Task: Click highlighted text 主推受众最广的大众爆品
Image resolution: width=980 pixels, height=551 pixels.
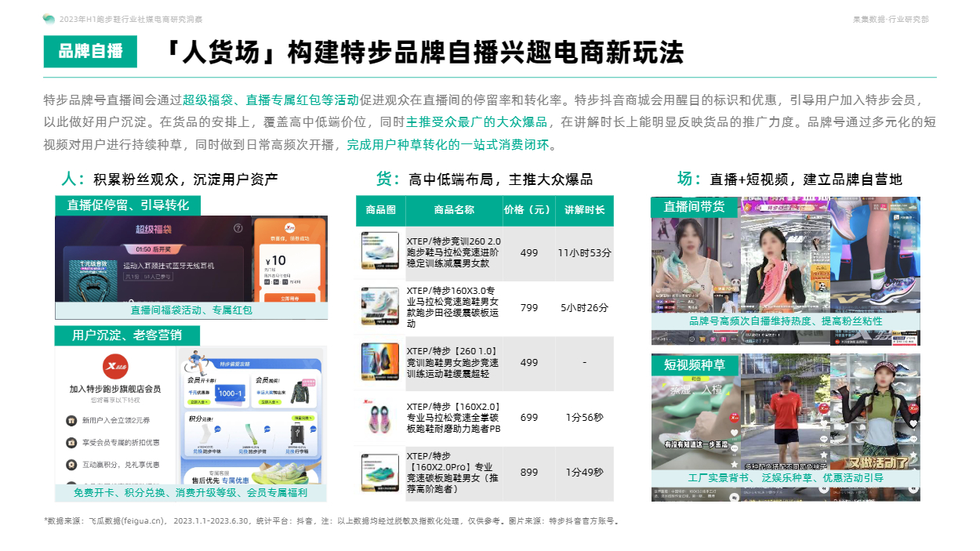Action: pyautogui.click(x=477, y=123)
